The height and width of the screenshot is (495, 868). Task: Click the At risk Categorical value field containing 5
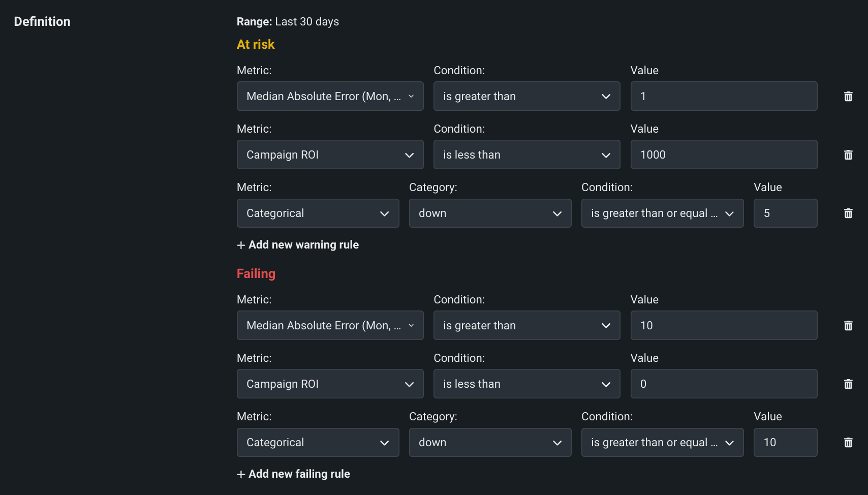(785, 213)
